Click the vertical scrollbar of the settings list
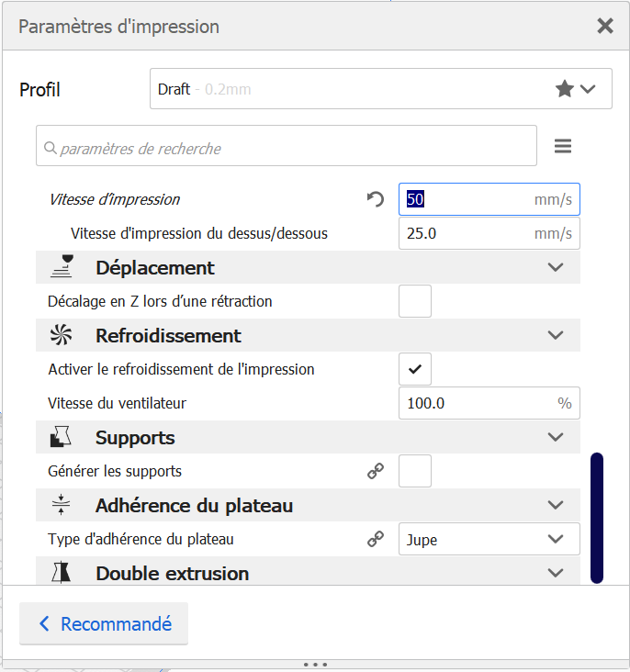The image size is (630, 672). 597,517
